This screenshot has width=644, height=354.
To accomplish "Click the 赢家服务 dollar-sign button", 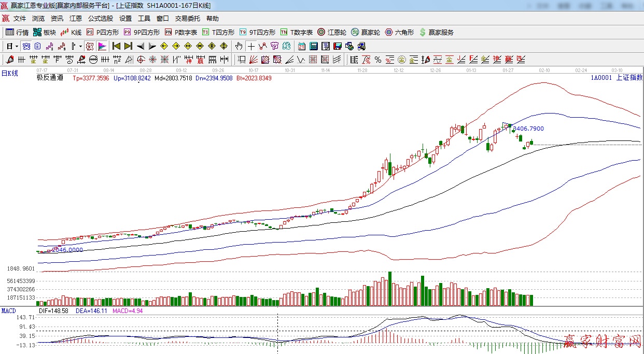I will pos(436,32).
